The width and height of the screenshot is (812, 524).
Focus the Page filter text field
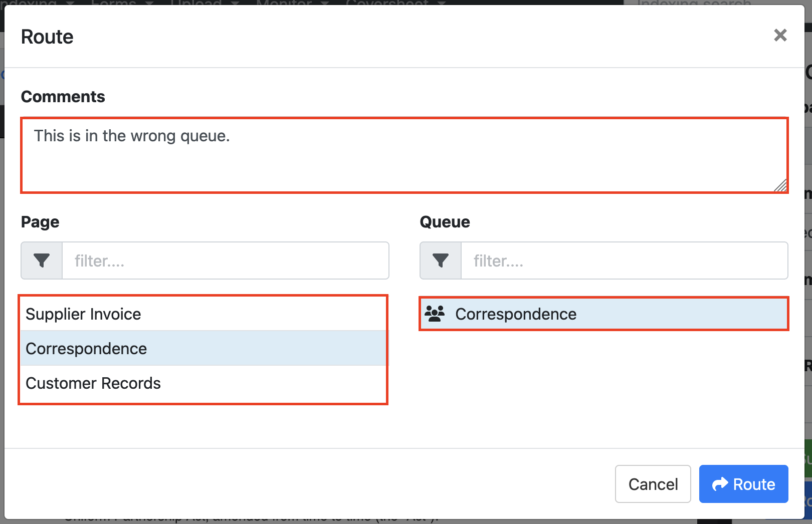226,260
